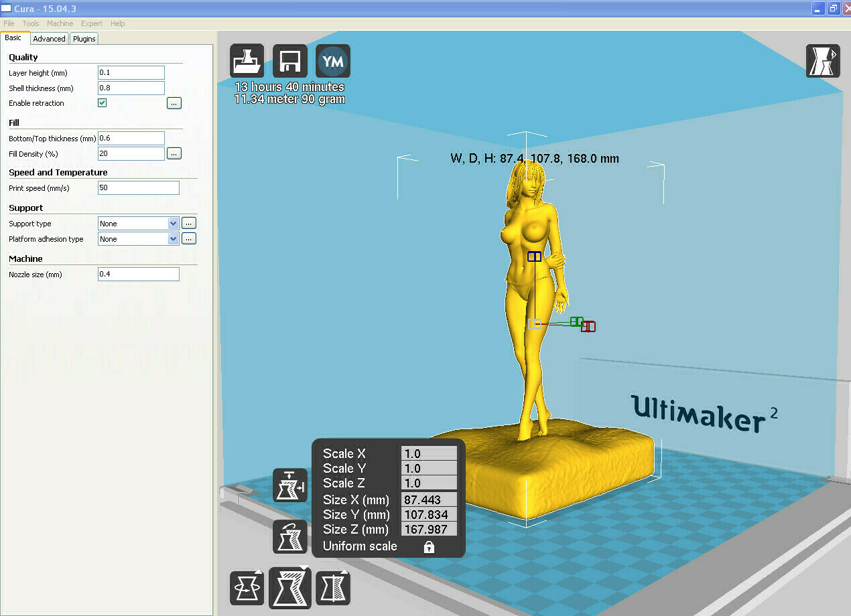Click the Reset scale icon
Image resolution: width=851 pixels, height=616 pixels.
[x=289, y=536]
